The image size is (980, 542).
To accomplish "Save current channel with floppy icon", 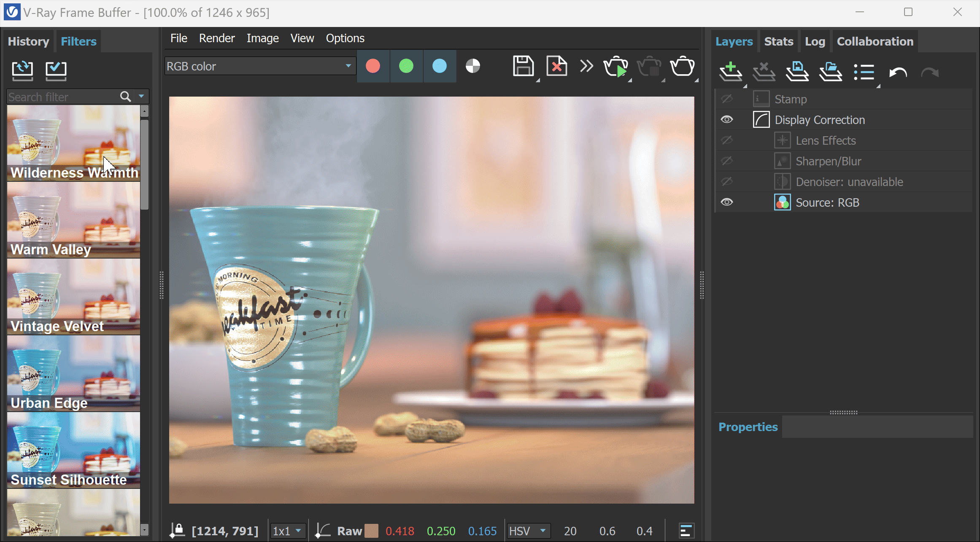I will point(523,66).
